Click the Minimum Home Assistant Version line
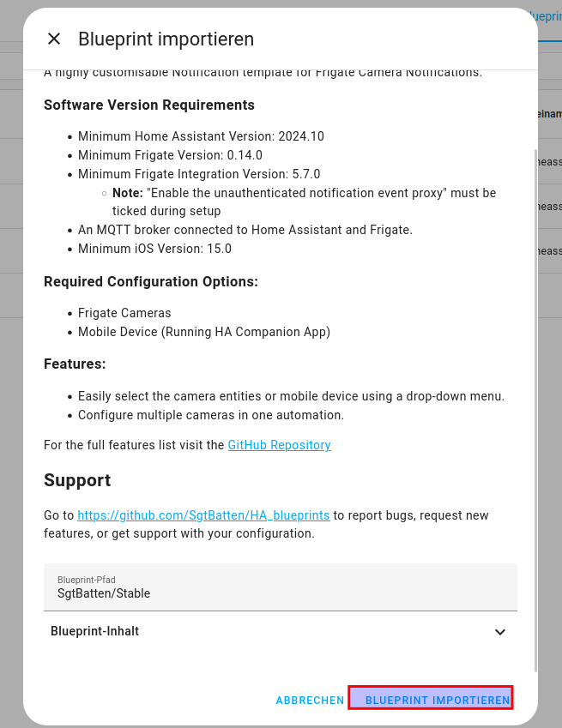This screenshot has width=562, height=728. pos(201,136)
